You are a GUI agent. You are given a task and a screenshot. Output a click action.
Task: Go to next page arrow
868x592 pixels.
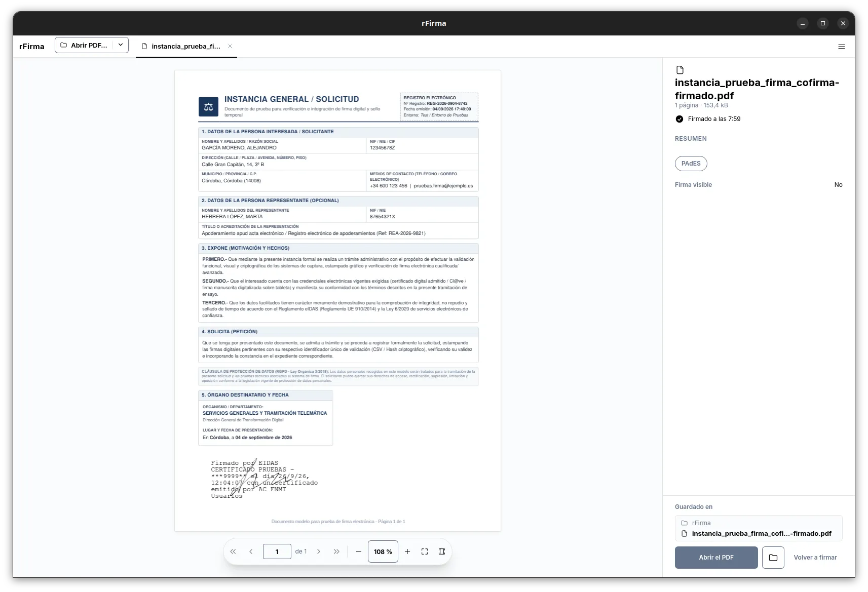(319, 551)
